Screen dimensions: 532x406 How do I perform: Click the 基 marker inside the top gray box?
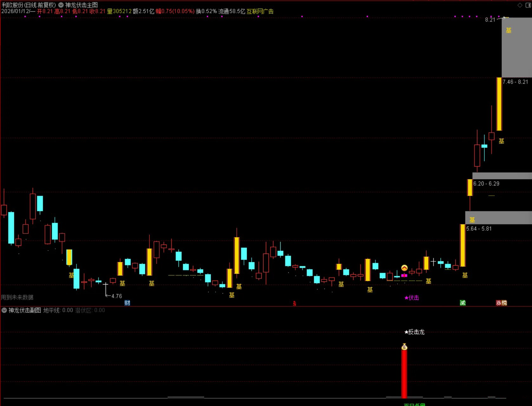click(x=509, y=30)
